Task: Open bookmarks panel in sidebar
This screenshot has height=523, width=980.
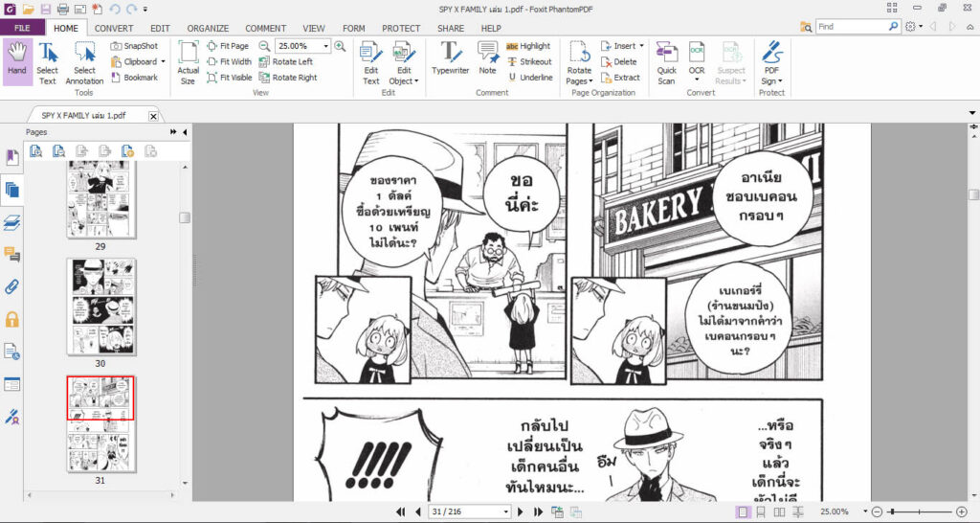Action: (11, 158)
